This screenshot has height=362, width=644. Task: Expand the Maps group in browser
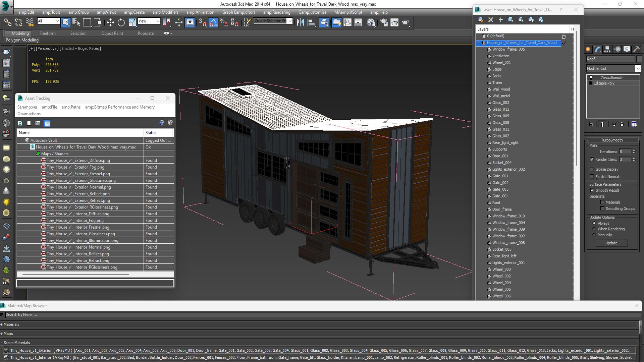(2, 334)
